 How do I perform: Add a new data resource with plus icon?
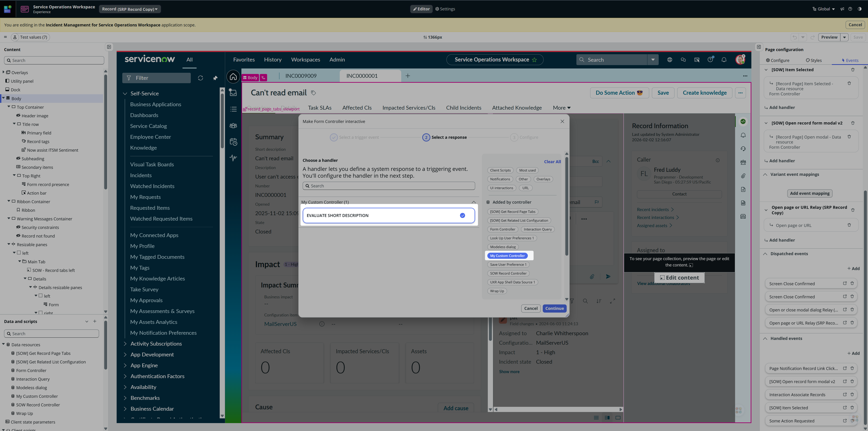95,321
